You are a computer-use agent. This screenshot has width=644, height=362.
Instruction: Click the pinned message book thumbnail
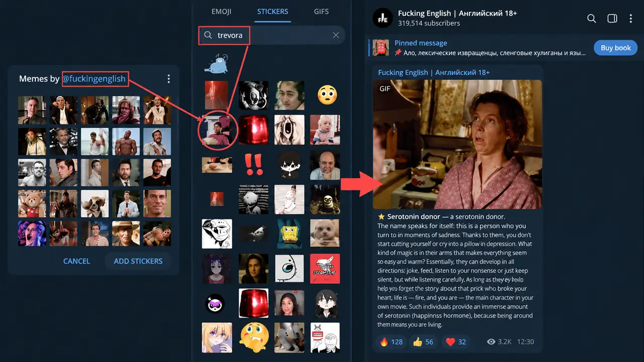click(381, 48)
